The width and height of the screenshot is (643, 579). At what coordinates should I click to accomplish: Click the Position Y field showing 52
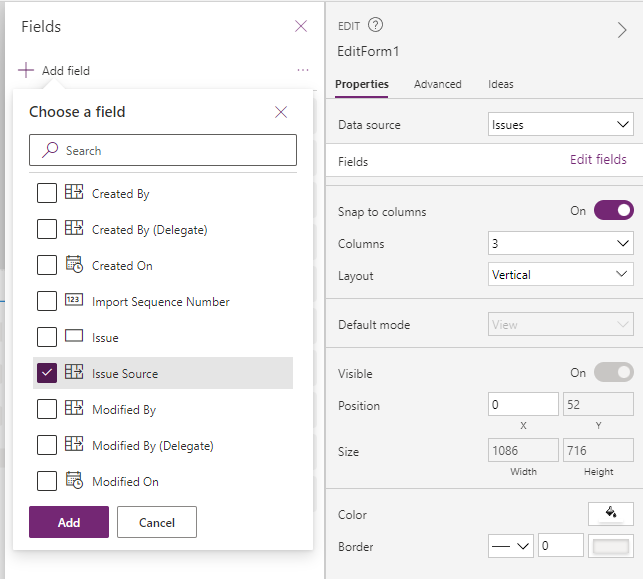click(x=598, y=404)
